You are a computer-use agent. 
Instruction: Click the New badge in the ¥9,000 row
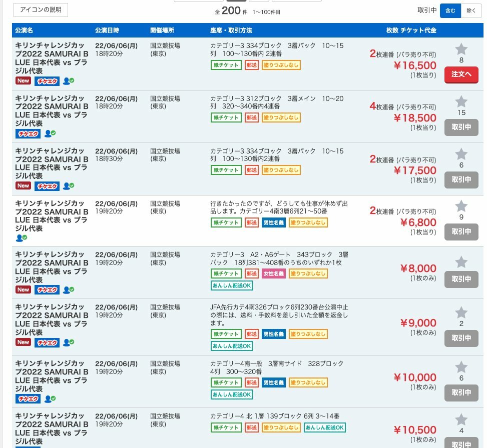click(x=24, y=342)
